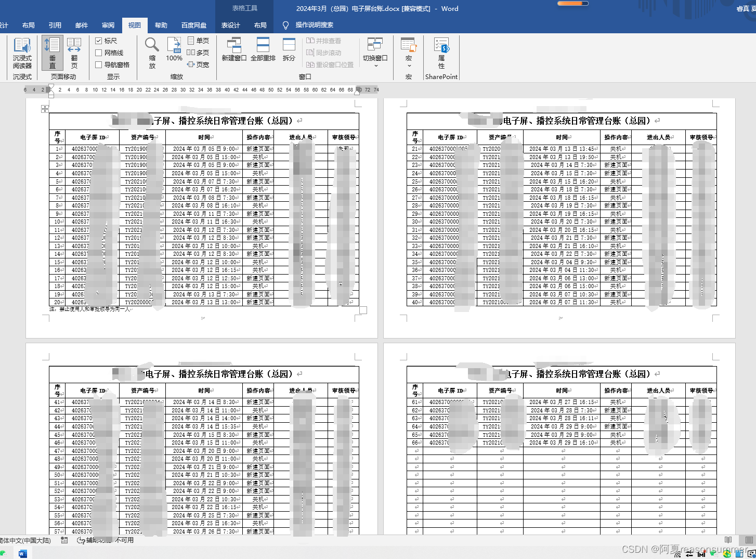Open SharePoint Properties (属性)
The image size is (756, 559).
pyautogui.click(x=441, y=53)
